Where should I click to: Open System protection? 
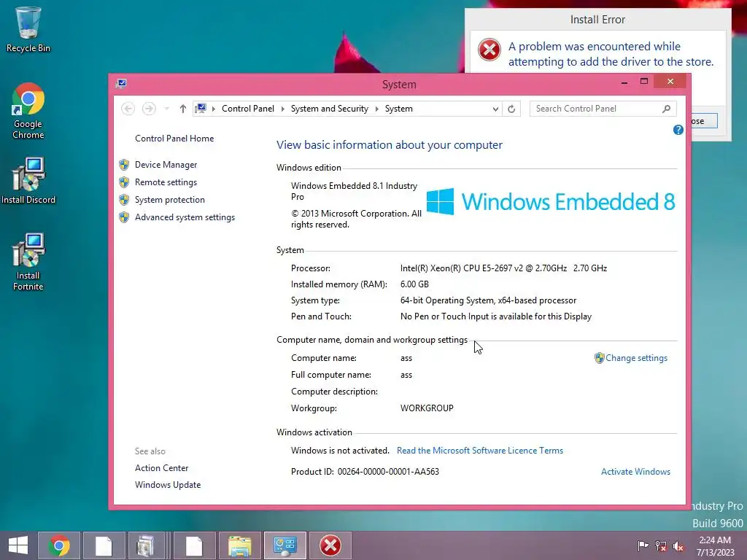[169, 200]
